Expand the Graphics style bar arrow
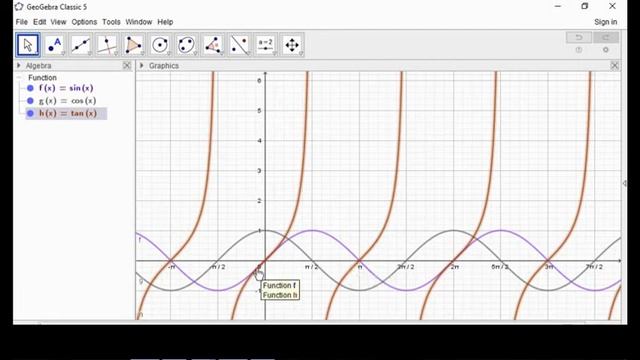 tap(142, 65)
